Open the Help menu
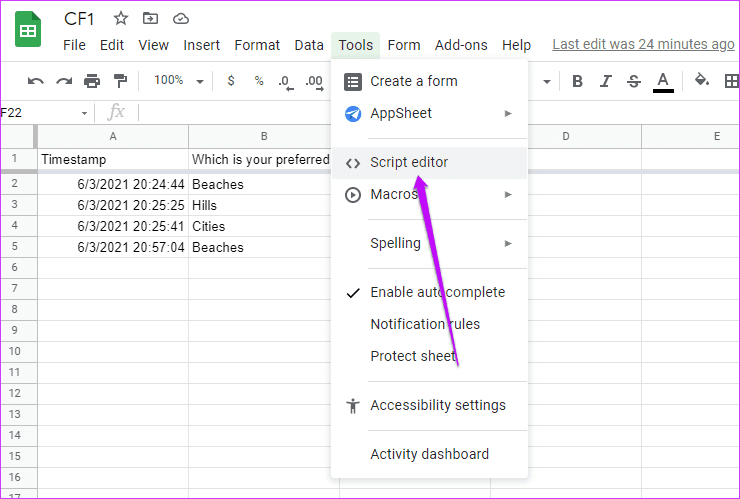The width and height of the screenshot is (740, 499). tap(516, 45)
